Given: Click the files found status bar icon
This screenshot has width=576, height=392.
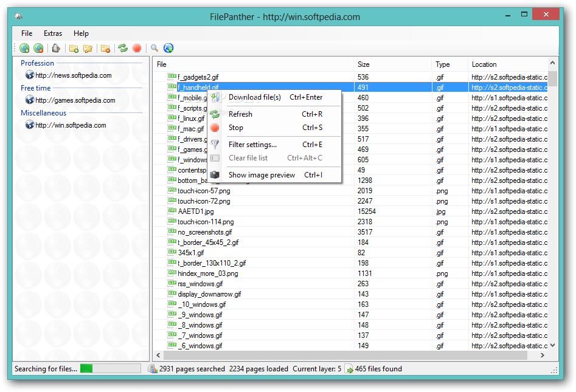Looking at the screenshot, I should tap(349, 369).
